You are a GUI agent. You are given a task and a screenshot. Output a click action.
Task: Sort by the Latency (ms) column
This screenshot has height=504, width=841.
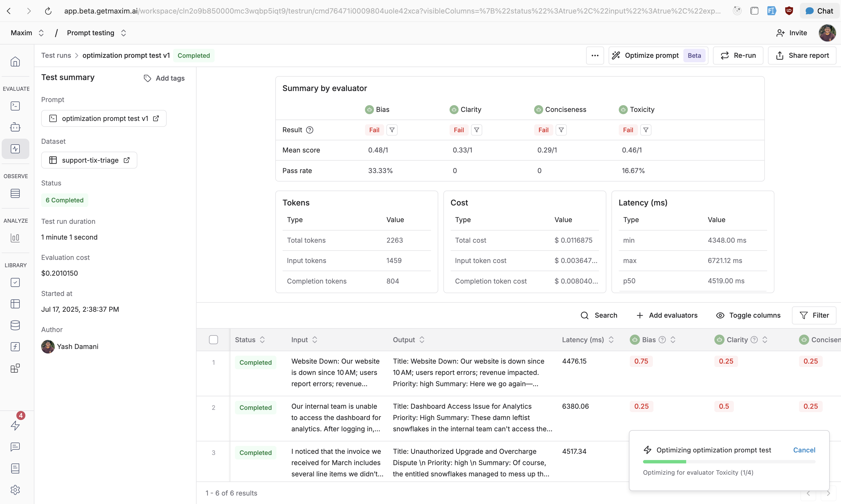click(611, 340)
